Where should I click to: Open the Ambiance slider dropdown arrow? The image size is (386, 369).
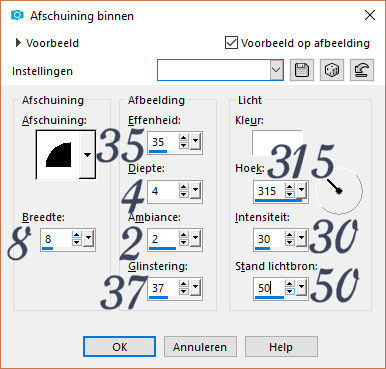[196, 238]
